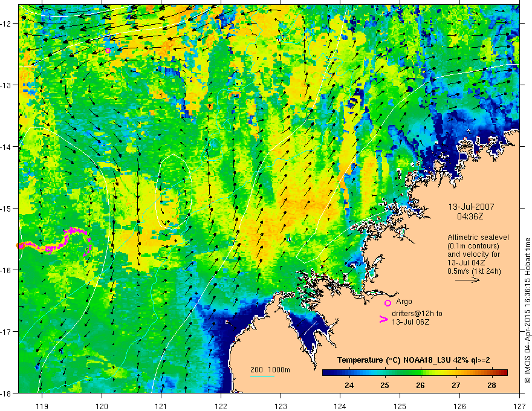The width and height of the screenshot is (532, 411).
Task: Click the '124' longitude axis label
Action: point(340,406)
